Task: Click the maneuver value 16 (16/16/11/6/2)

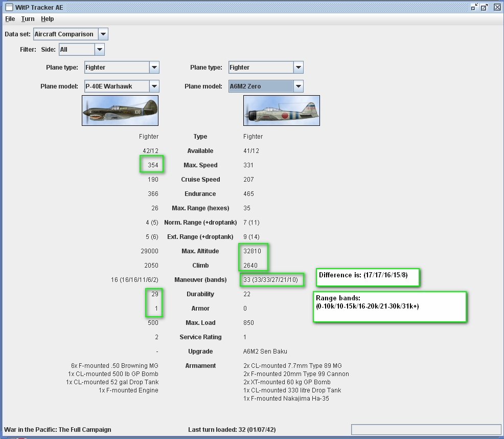Action: click(x=134, y=280)
